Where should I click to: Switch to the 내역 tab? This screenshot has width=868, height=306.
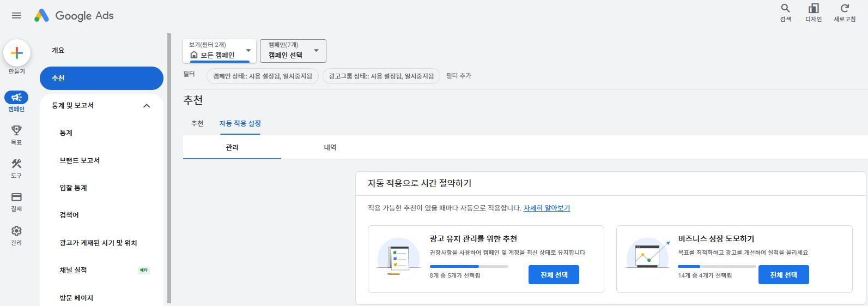pos(330,147)
